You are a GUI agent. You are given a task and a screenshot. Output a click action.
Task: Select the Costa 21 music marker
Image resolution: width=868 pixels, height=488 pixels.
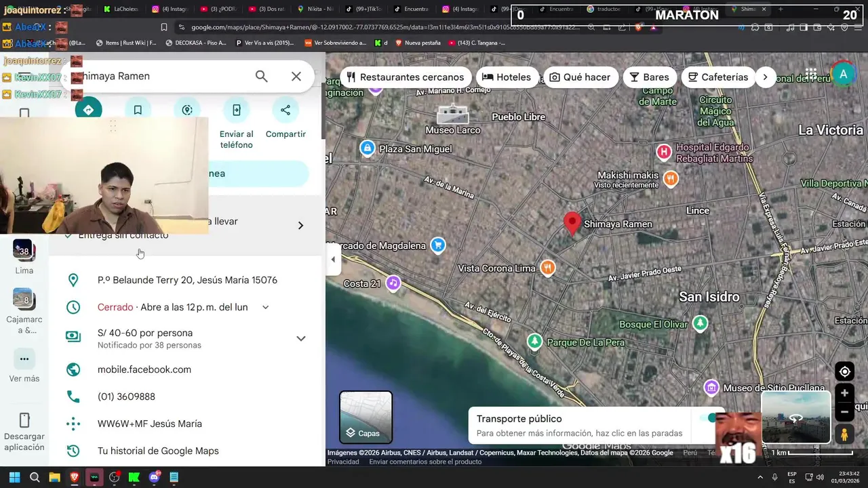click(x=393, y=283)
